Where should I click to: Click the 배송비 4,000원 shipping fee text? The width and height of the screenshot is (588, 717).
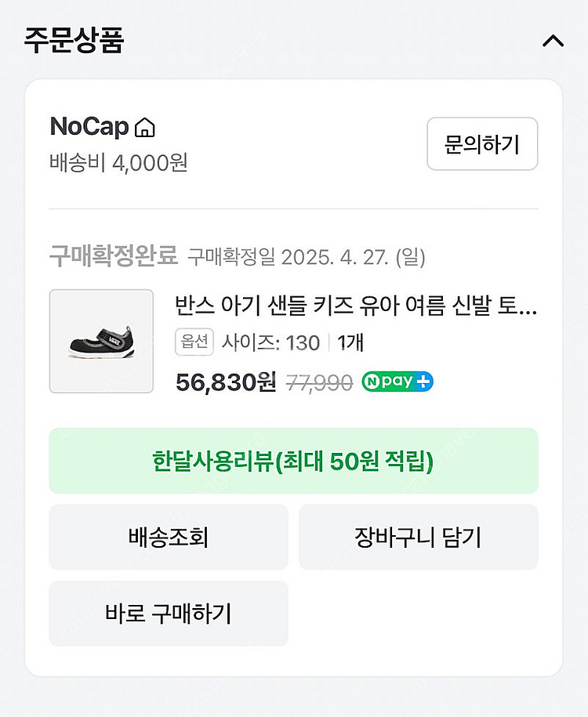(x=118, y=163)
